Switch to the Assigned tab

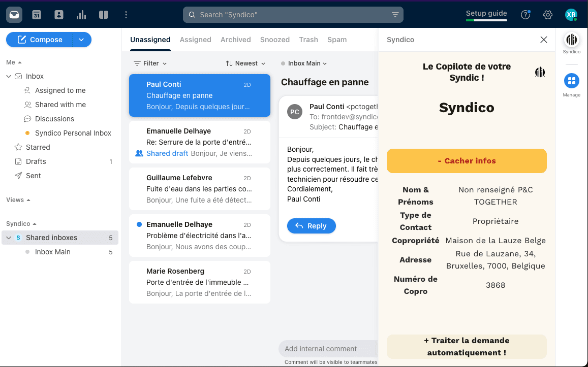point(195,40)
